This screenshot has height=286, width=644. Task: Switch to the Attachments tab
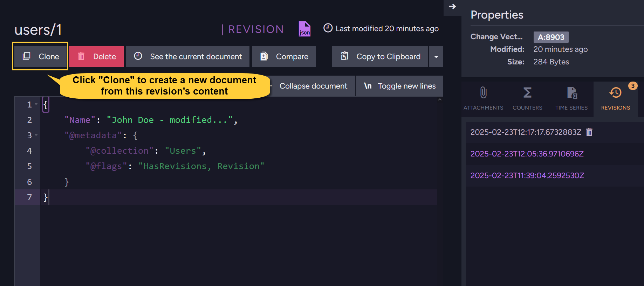click(483, 99)
